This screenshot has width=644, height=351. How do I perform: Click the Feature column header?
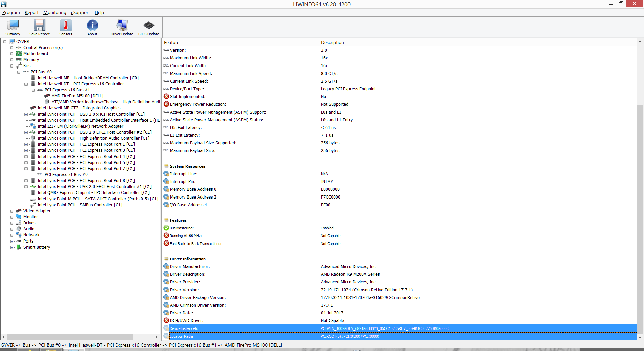click(240, 42)
